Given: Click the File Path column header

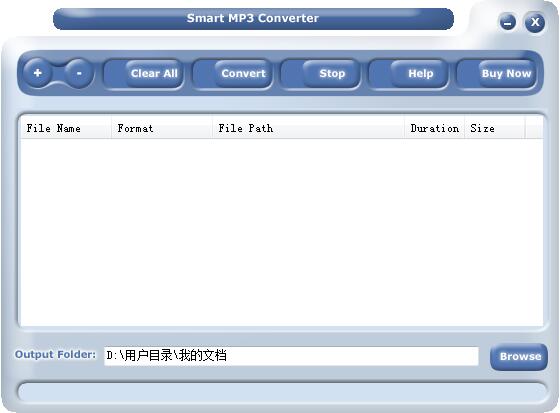Looking at the screenshot, I should point(309,128).
